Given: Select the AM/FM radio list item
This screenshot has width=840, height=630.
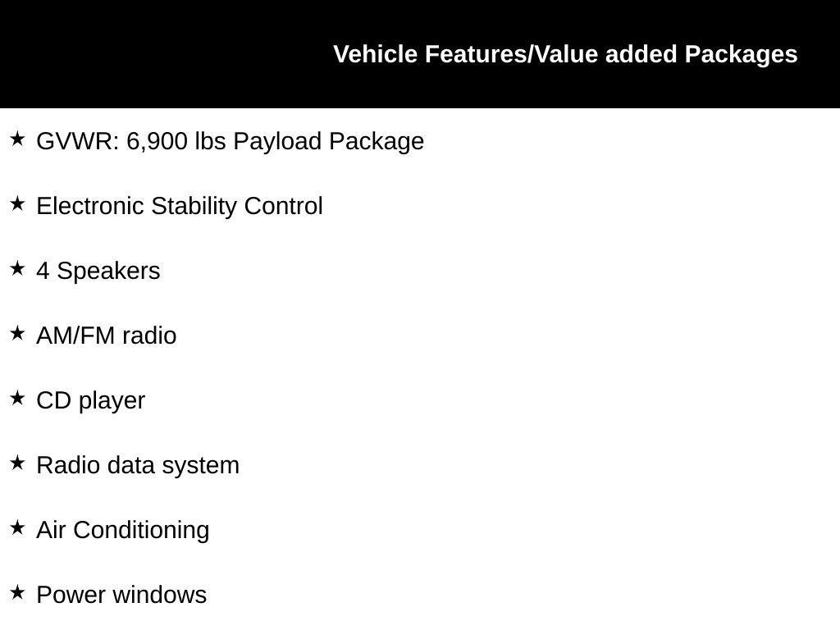Looking at the screenshot, I should pyautogui.click(x=107, y=336).
